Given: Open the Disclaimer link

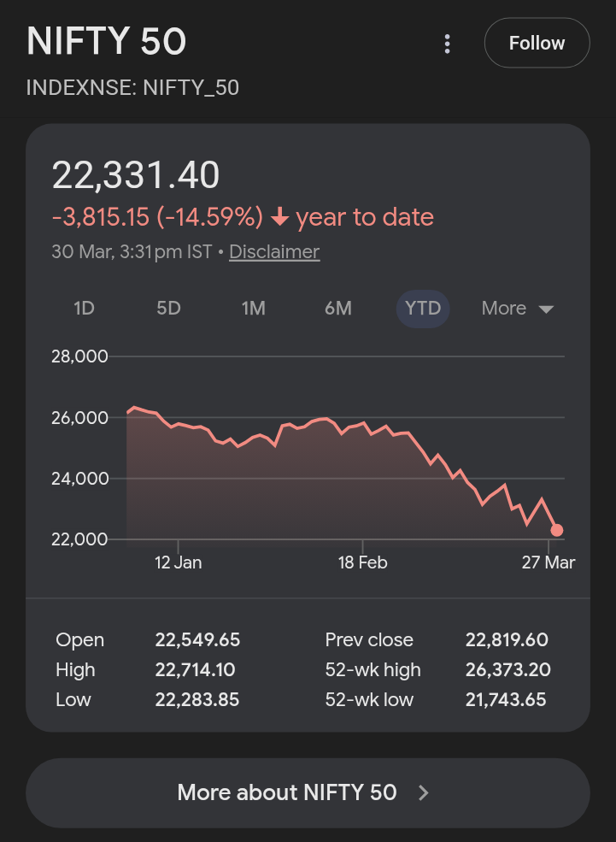Looking at the screenshot, I should tap(274, 252).
